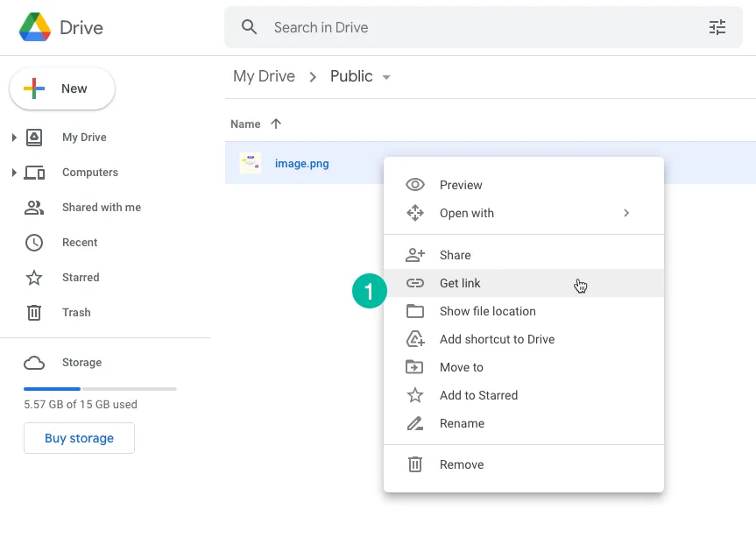Click the Buy storage button
The height and width of the screenshot is (559, 756).
click(79, 438)
